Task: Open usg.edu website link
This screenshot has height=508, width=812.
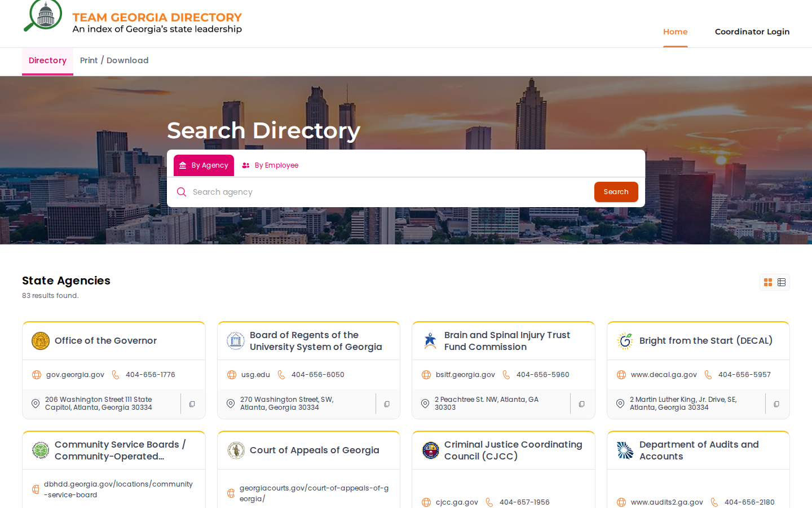Action: (255, 375)
